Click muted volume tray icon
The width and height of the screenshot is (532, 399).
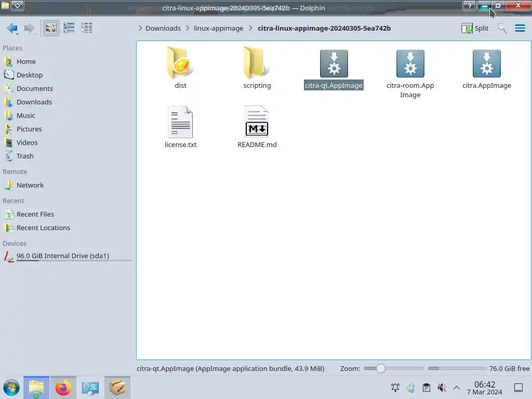tap(442, 388)
